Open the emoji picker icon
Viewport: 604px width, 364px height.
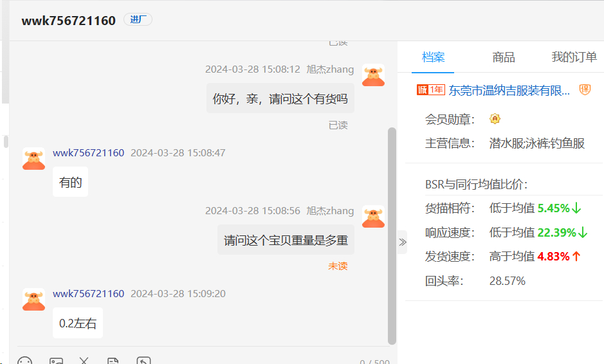tap(25, 361)
